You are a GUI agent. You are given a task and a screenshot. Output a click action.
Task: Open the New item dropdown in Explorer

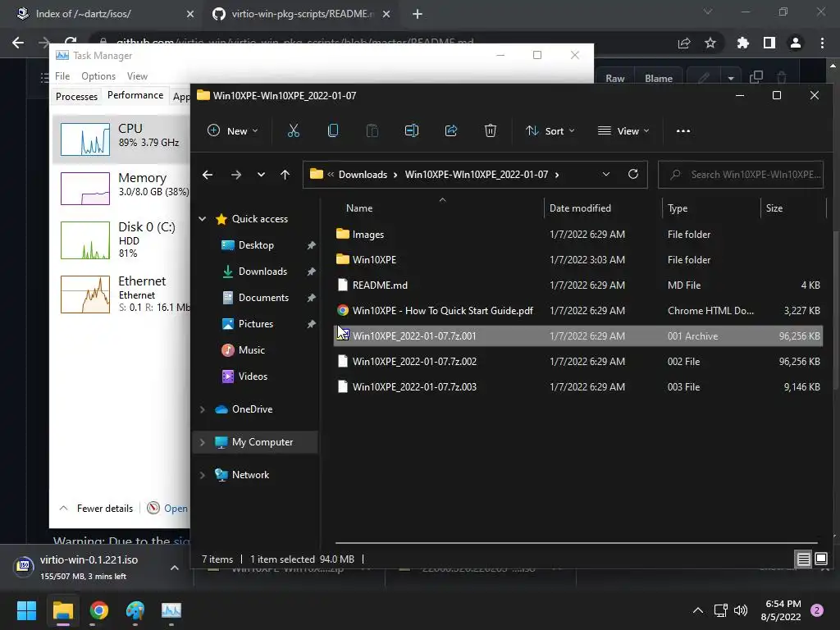click(x=233, y=130)
